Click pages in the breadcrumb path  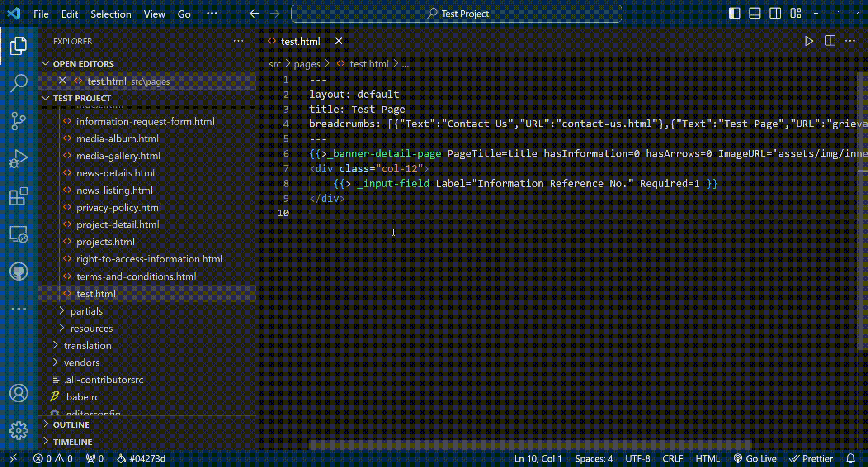[307, 64]
